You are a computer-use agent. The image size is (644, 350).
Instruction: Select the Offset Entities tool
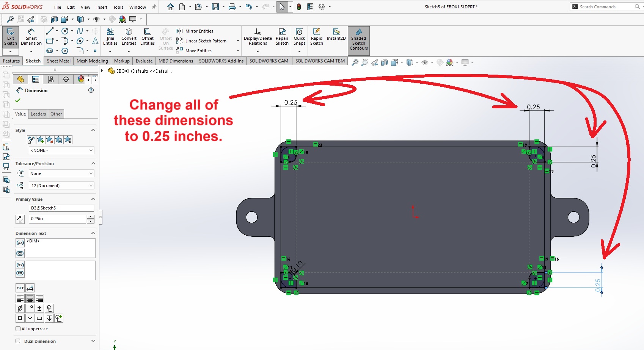[147, 37]
